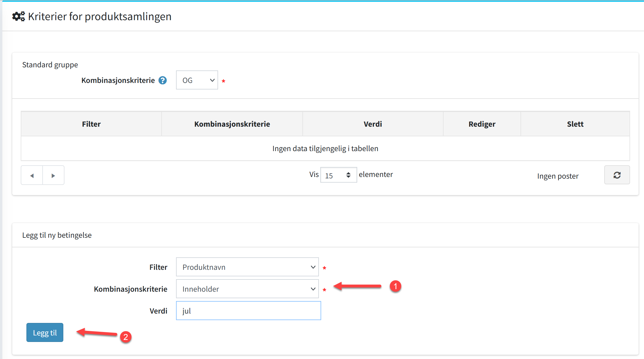The height and width of the screenshot is (359, 644).
Task: Click the refresh table icon button
Action: pyautogui.click(x=617, y=175)
